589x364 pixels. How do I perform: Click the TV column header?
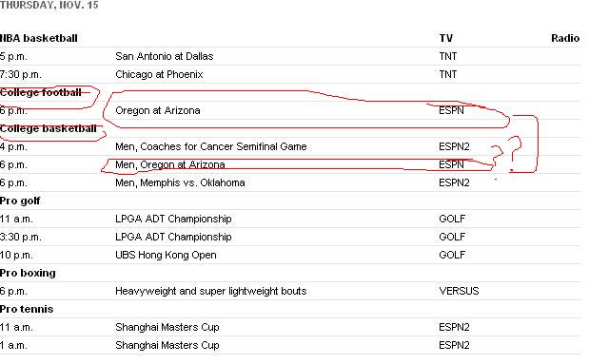[x=446, y=38]
